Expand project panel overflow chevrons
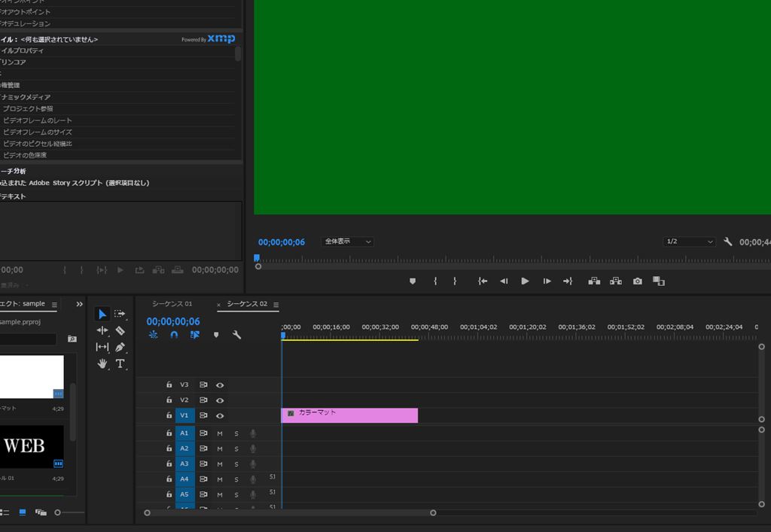The width and height of the screenshot is (771, 532). pos(80,304)
